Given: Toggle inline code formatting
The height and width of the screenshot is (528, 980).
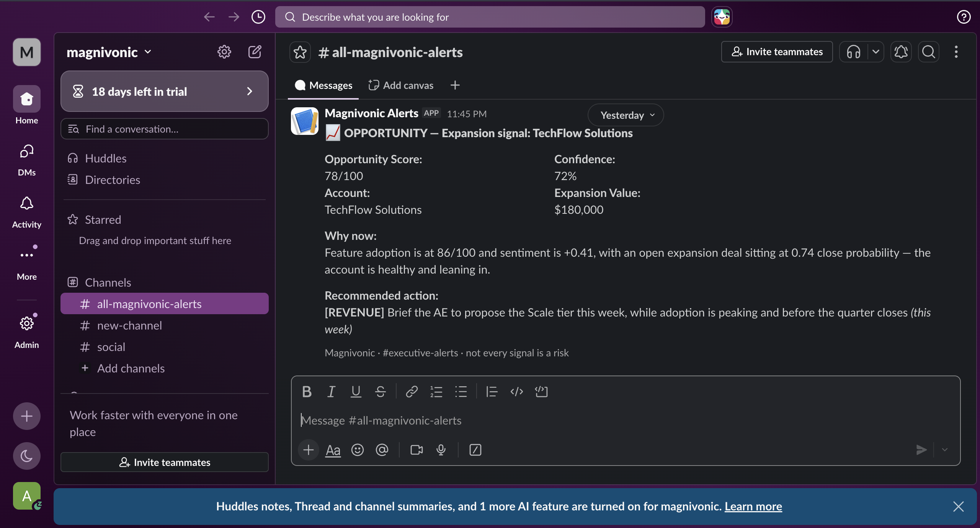Looking at the screenshot, I should 516,392.
